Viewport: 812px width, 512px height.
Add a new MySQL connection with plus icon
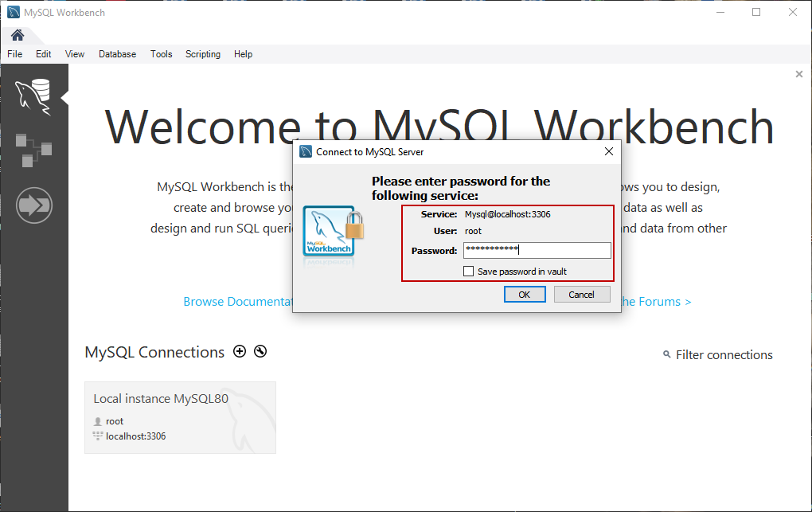(240, 351)
